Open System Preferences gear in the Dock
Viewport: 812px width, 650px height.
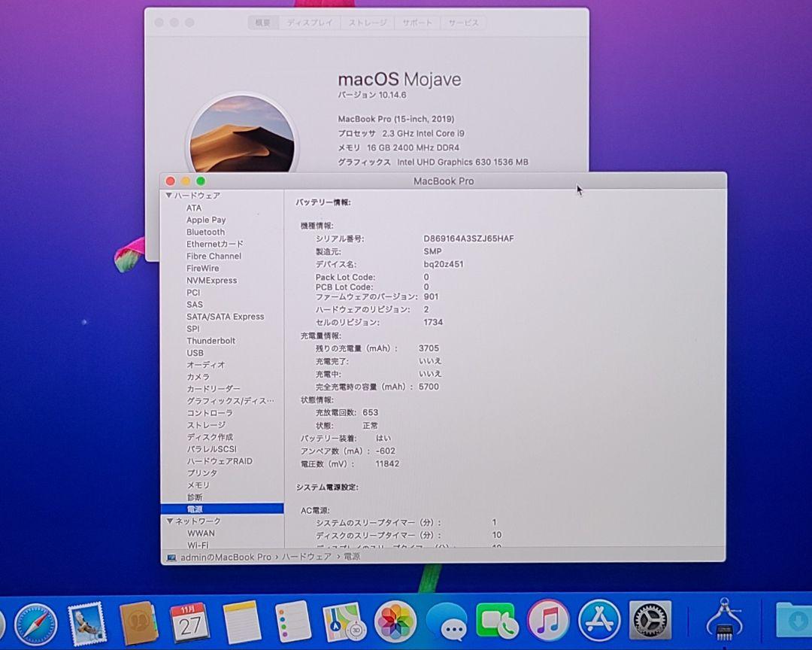650,621
